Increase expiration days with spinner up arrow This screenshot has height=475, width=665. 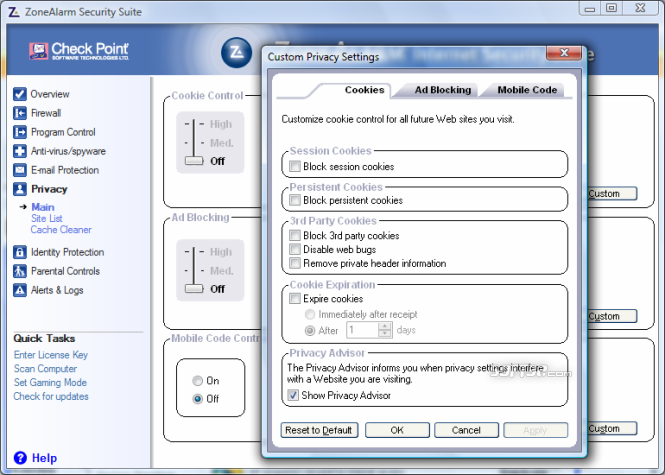coord(385,326)
